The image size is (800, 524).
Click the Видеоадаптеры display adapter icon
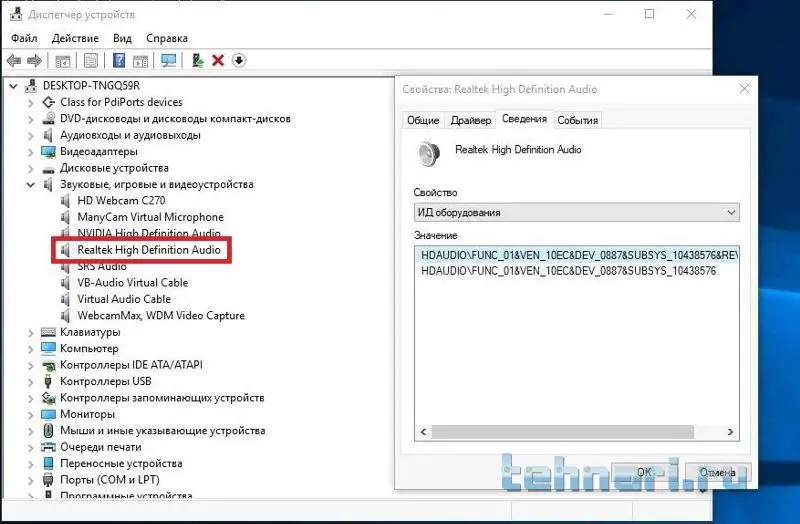pyautogui.click(x=48, y=152)
